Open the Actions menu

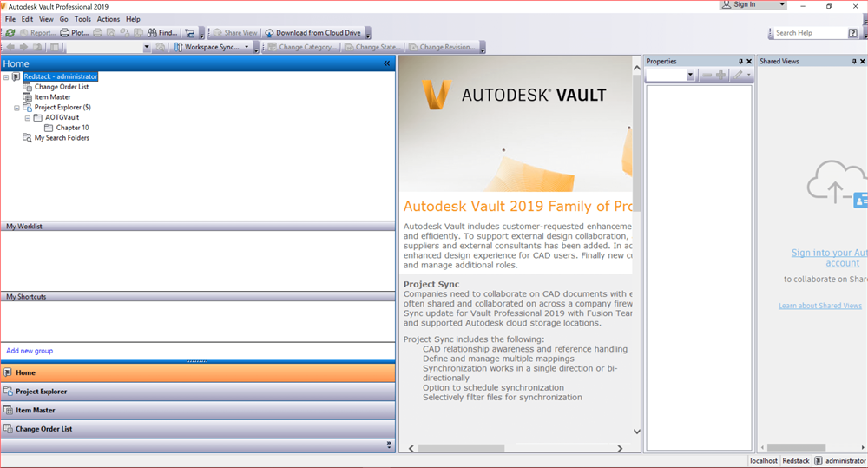108,19
